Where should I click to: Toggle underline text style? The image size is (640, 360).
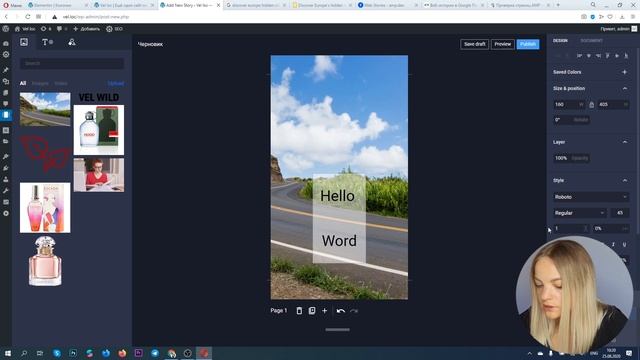624,244
